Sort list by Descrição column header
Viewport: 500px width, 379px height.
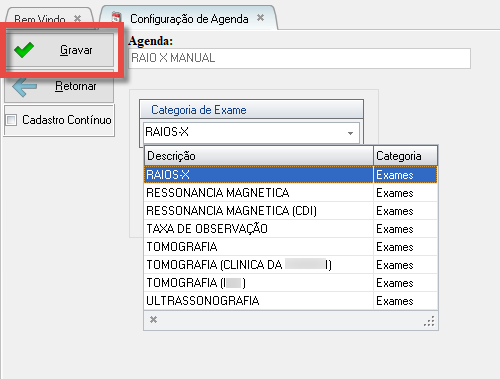coord(259,156)
